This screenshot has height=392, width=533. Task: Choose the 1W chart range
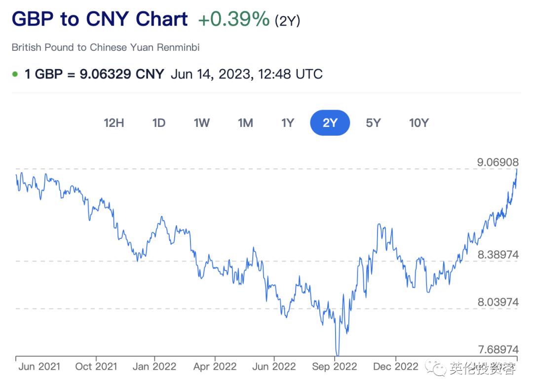(x=202, y=123)
